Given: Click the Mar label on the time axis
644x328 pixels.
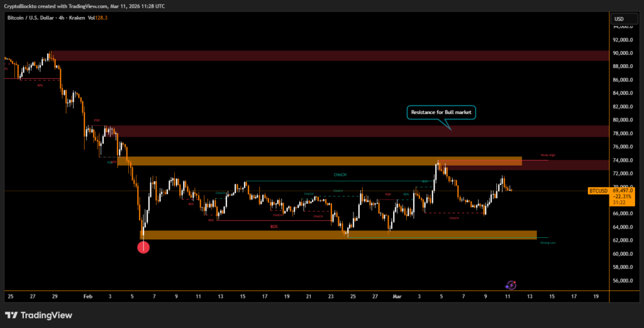Looking at the screenshot, I should 396,295.
